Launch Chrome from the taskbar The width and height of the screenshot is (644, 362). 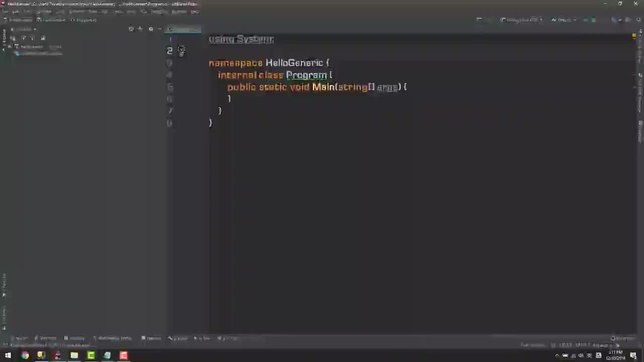(x=25, y=356)
